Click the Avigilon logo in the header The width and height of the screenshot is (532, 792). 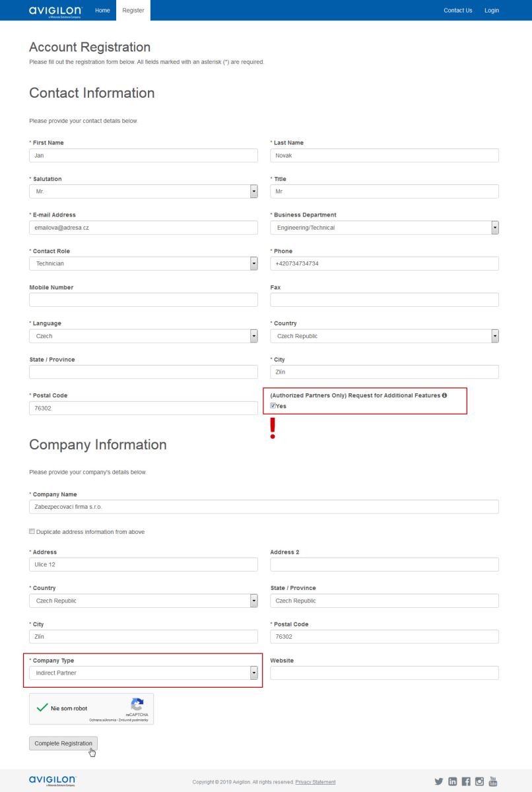(55, 11)
